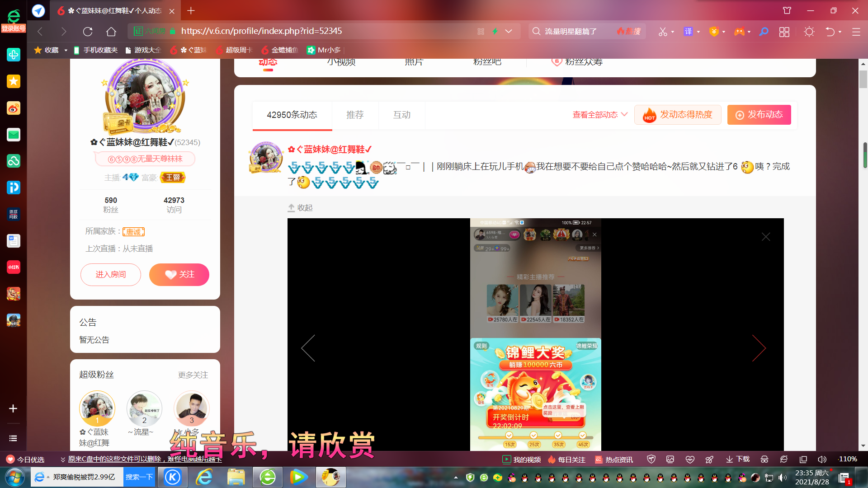
Task: Expand the translate tool dropdown arrow
Action: pos(698,32)
